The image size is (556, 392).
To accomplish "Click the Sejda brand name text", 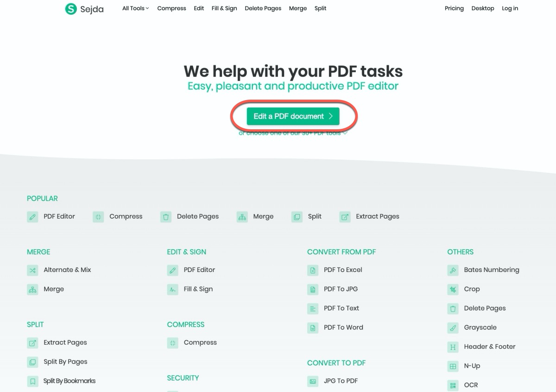I will tap(92, 9).
